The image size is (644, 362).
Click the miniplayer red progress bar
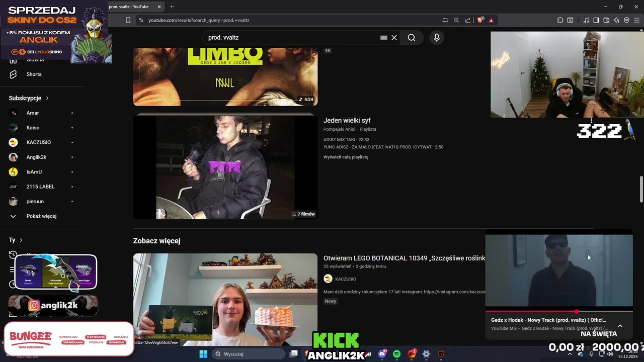coord(559,311)
